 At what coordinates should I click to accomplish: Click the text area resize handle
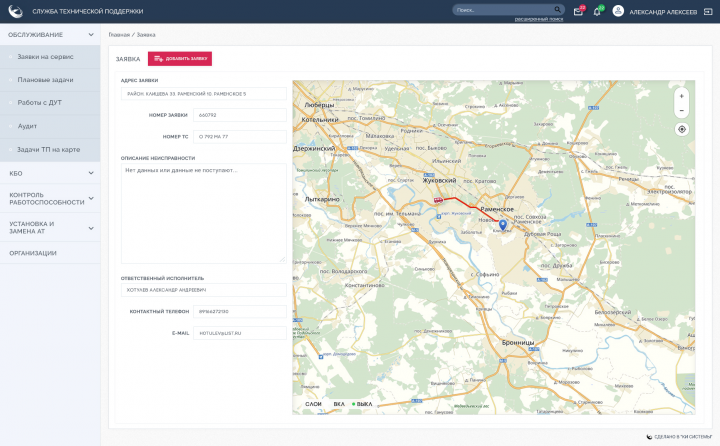tap(282, 260)
